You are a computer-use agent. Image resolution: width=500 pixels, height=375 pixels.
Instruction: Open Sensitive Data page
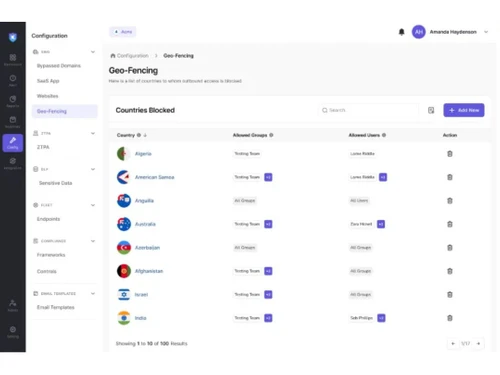tap(55, 183)
